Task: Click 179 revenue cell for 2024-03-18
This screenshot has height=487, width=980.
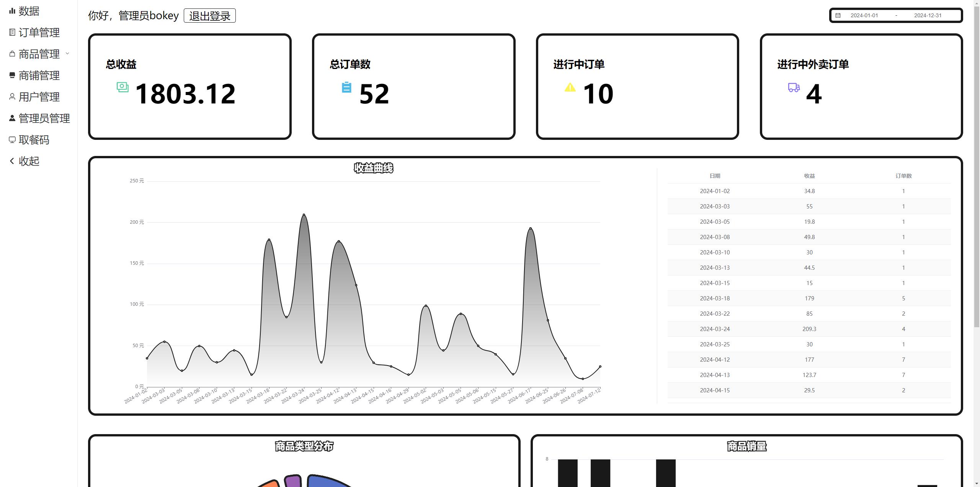Action: click(x=809, y=298)
